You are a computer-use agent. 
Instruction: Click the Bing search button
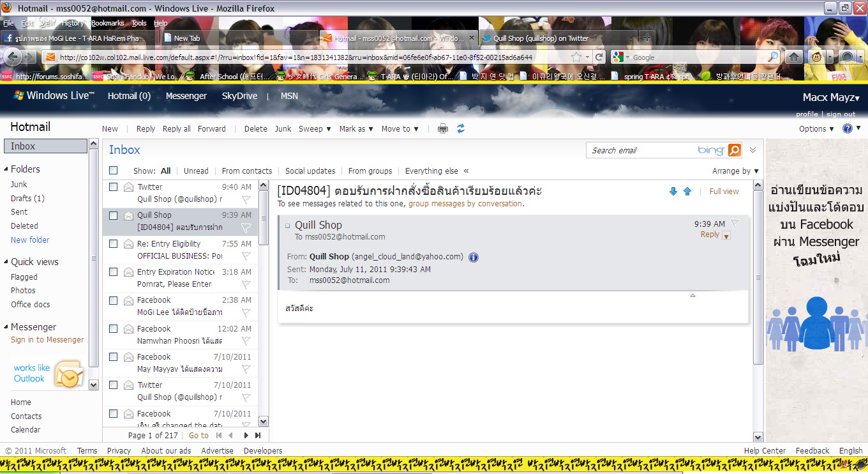point(735,150)
